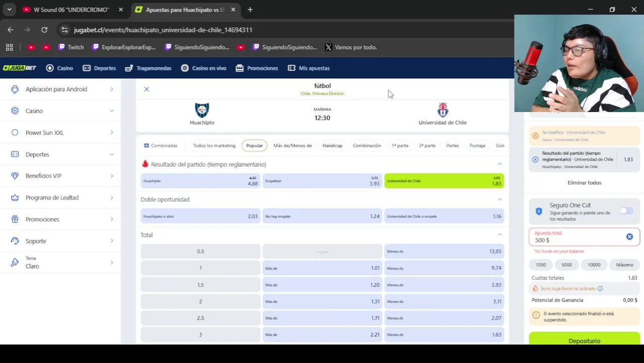Viewport: 644px width, 363px height.
Task: Deselect Universidad de Chile 1.83 odds
Action: (x=444, y=181)
